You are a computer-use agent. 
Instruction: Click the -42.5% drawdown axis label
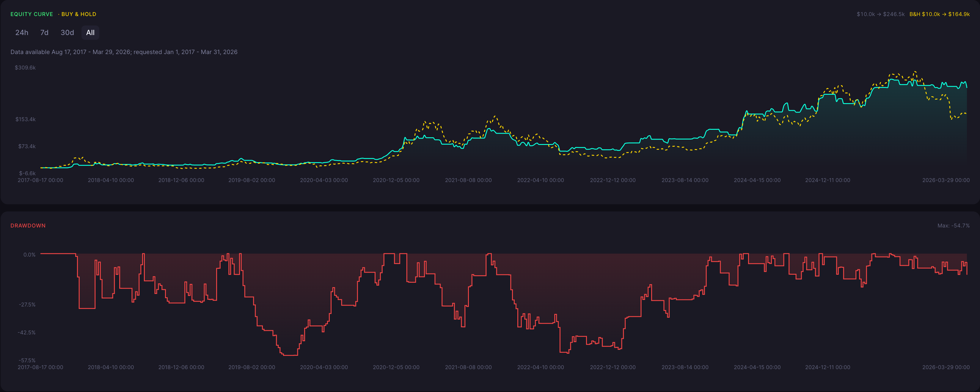pyautogui.click(x=27, y=332)
